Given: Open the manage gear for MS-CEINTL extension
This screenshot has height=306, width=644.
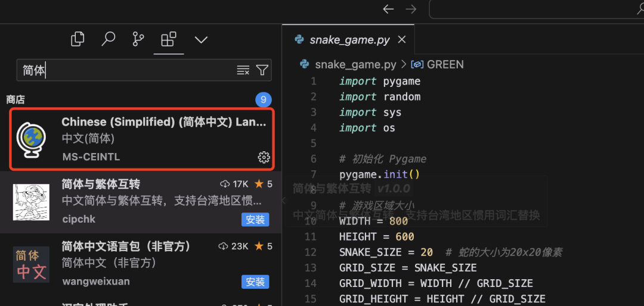Looking at the screenshot, I should click(x=264, y=157).
